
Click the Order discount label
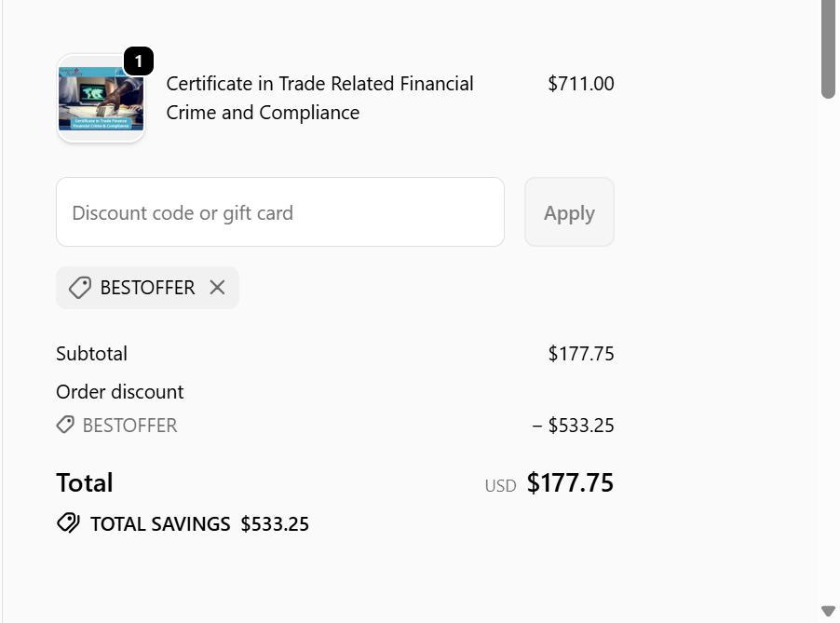(x=120, y=392)
